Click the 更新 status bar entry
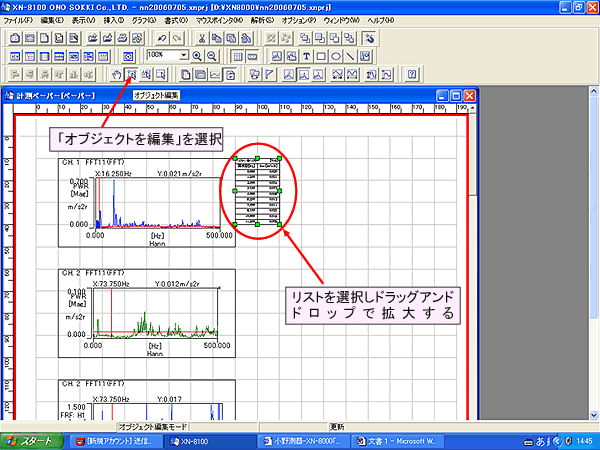Viewport: 600px width, 450px height. (x=337, y=426)
